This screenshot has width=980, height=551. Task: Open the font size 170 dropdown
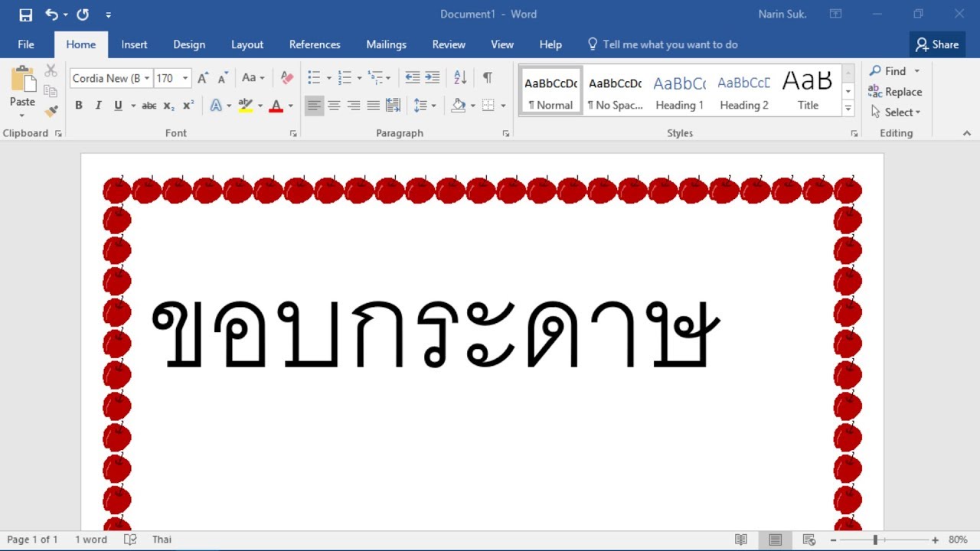(x=185, y=78)
